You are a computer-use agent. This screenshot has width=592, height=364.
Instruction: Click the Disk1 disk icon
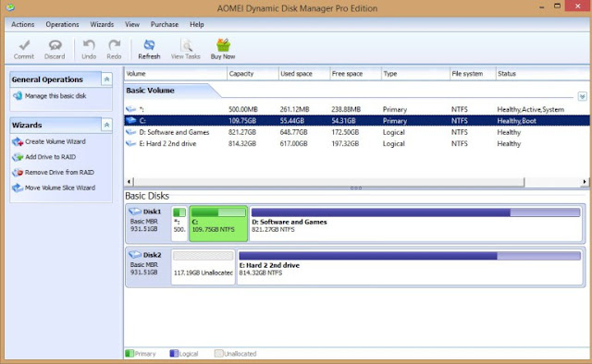135,212
